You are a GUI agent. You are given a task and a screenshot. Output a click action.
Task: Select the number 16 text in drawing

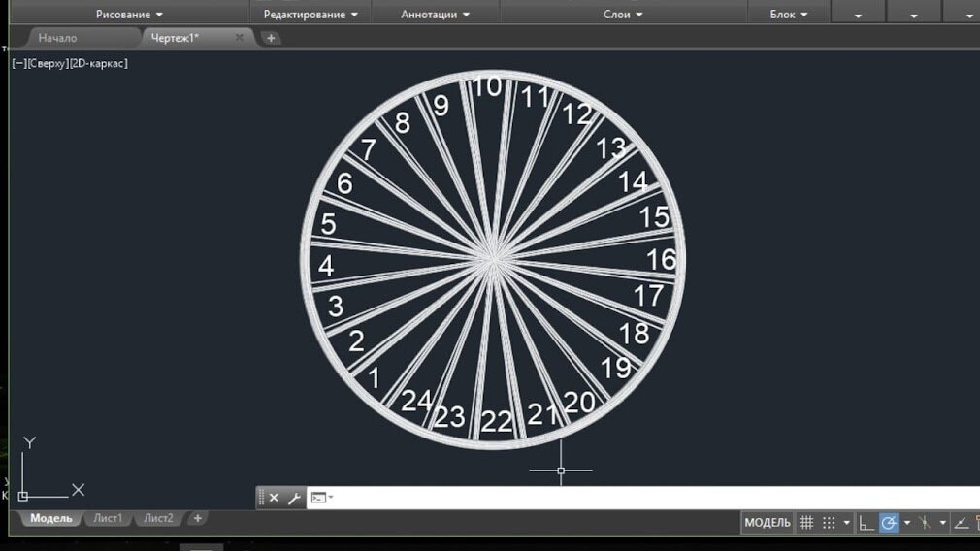pos(661,259)
